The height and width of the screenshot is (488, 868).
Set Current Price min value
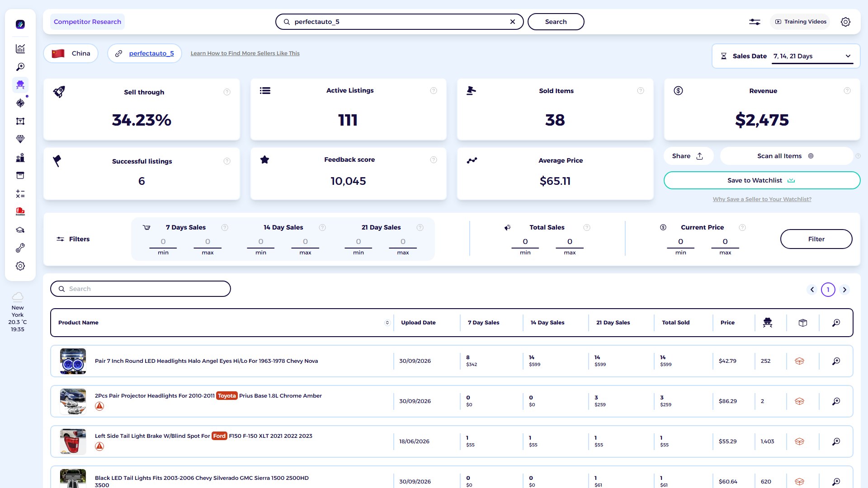[x=680, y=242]
